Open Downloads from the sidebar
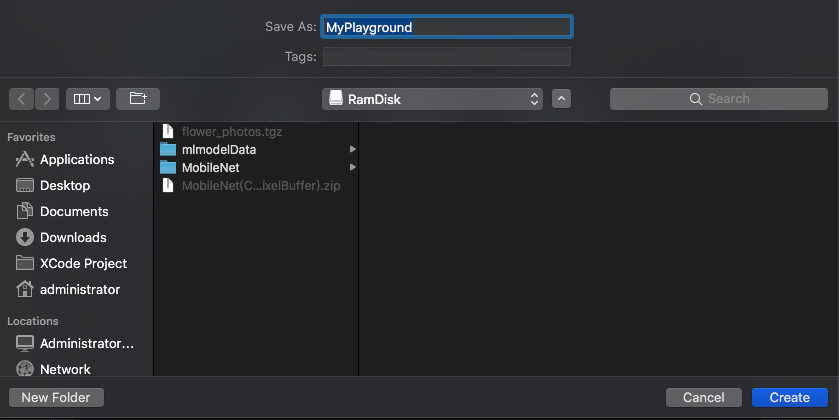The width and height of the screenshot is (839, 420). coord(72,238)
